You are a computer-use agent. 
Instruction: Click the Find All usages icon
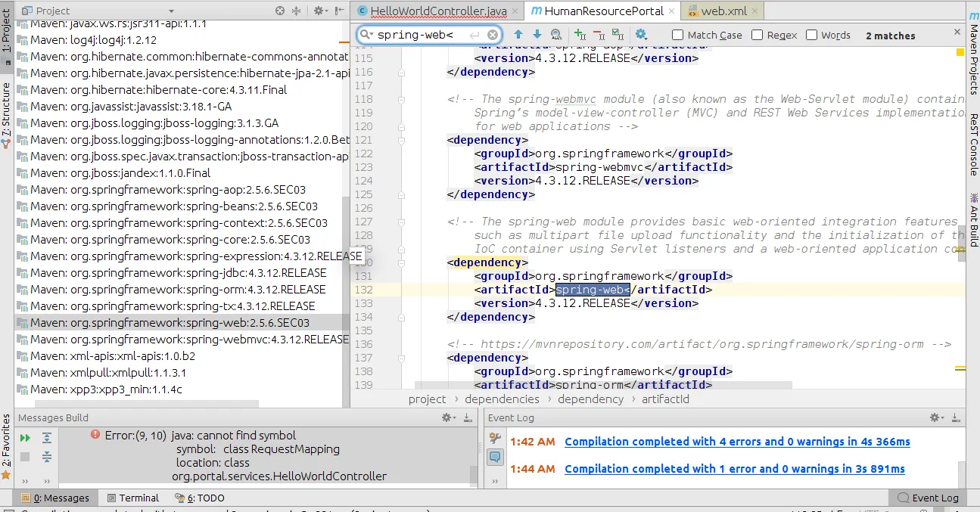coord(556,35)
